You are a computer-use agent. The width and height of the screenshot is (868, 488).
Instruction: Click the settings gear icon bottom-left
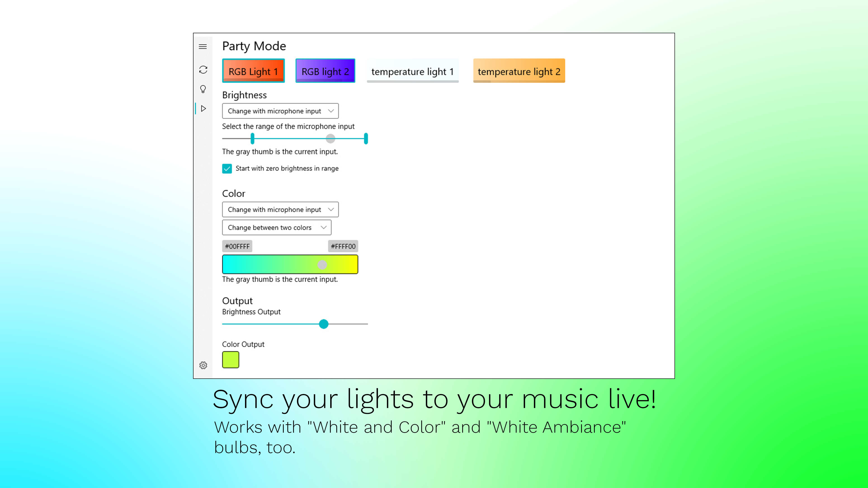coord(203,365)
